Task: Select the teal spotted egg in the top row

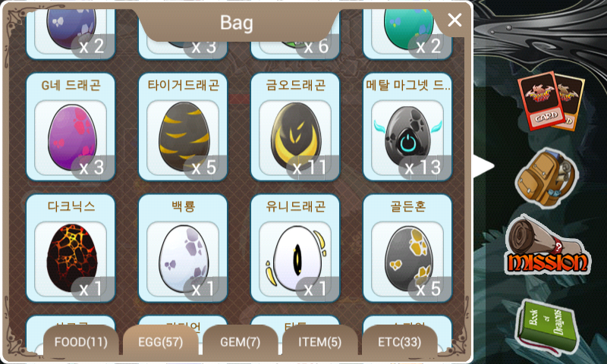Action: [407, 33]
